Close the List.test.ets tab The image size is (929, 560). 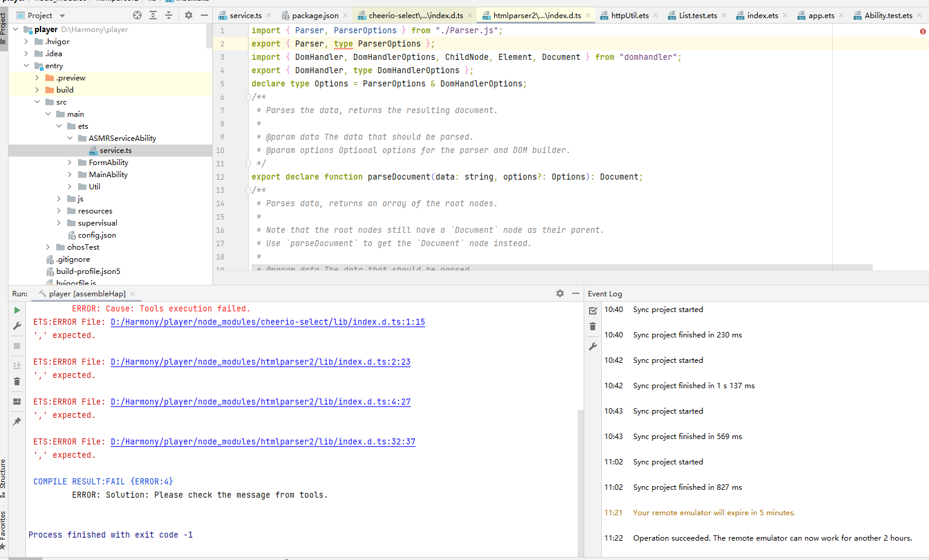(724, 16)
